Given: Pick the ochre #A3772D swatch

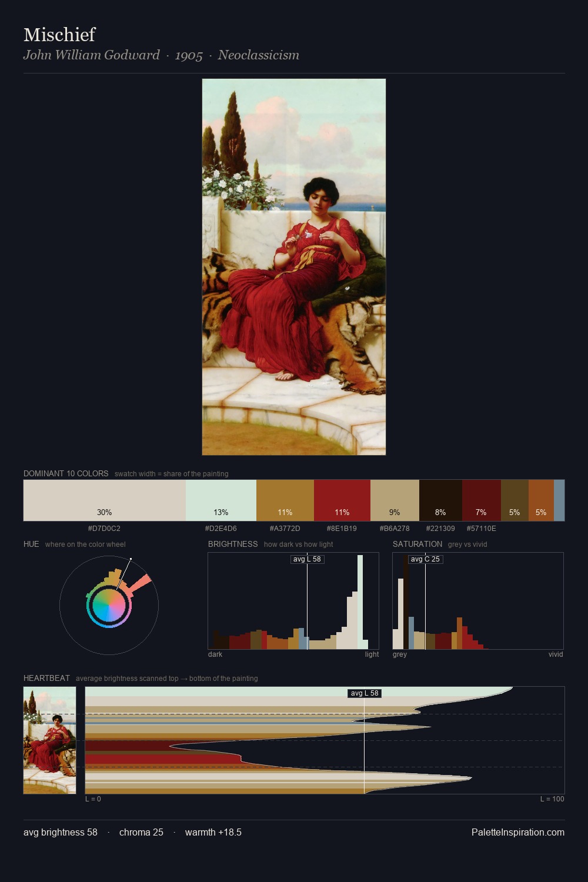Looking at the screenshot, I should (285, 500).
